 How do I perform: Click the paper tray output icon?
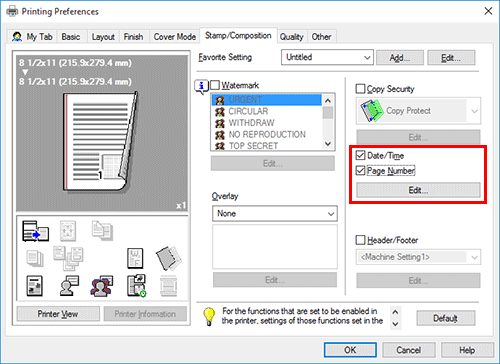pos(35,231)
